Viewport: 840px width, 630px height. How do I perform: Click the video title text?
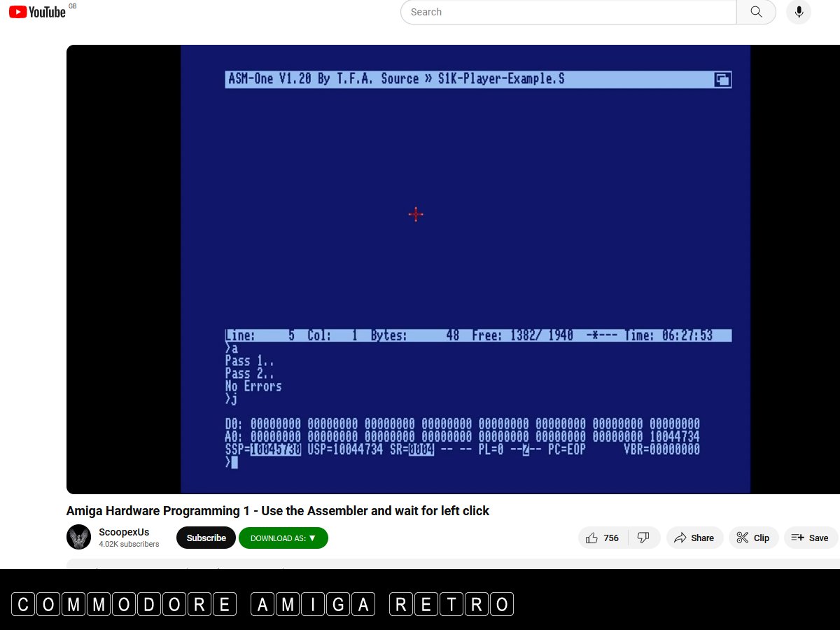(x=278, y=511)
